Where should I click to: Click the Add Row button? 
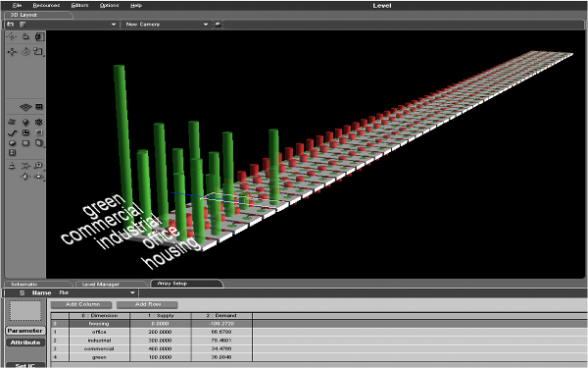[147, 304]
